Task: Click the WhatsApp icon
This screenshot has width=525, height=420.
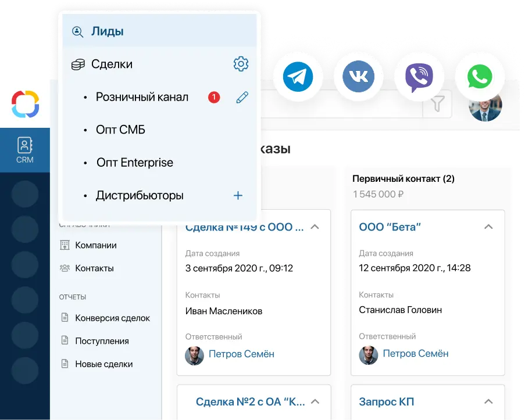Action: (480, 77)
